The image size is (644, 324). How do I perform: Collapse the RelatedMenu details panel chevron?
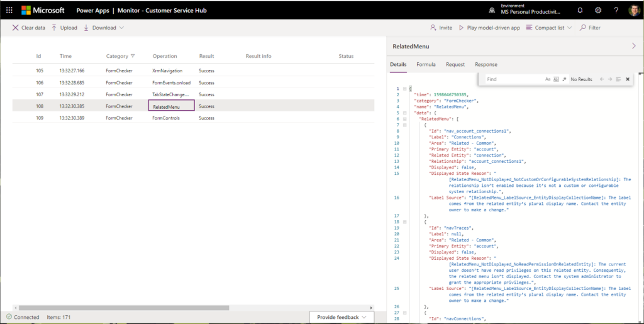tap(633, 46)
